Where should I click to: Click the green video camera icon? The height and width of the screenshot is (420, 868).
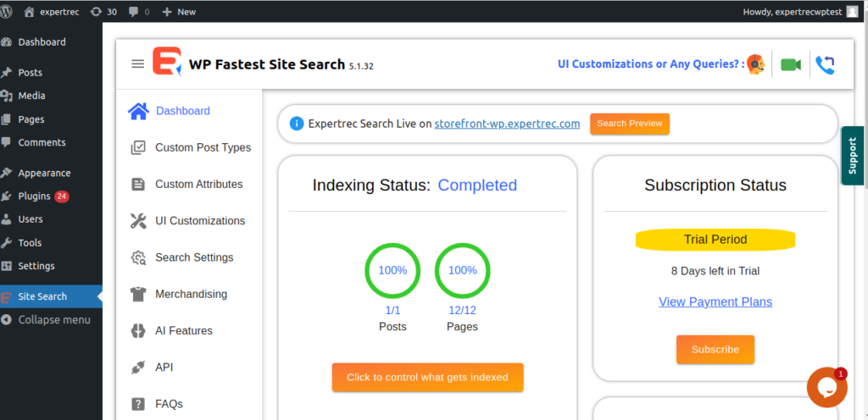pyautogui.click(x=790, y=64)
